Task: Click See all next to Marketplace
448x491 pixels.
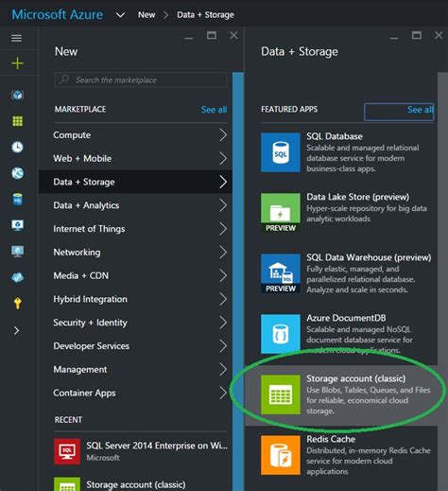Action: (x=214, y=110)
